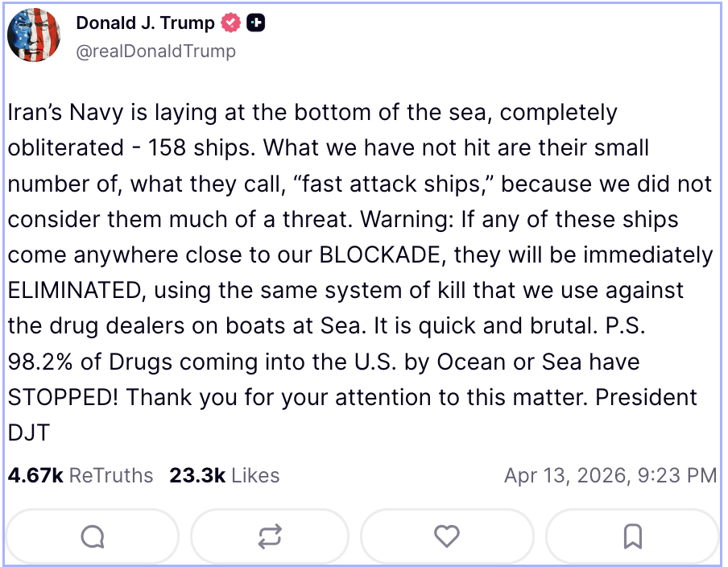The image size is (728, 567).
Task: Click the word STOPPED! in the post
Action: (x=63, y=397)
